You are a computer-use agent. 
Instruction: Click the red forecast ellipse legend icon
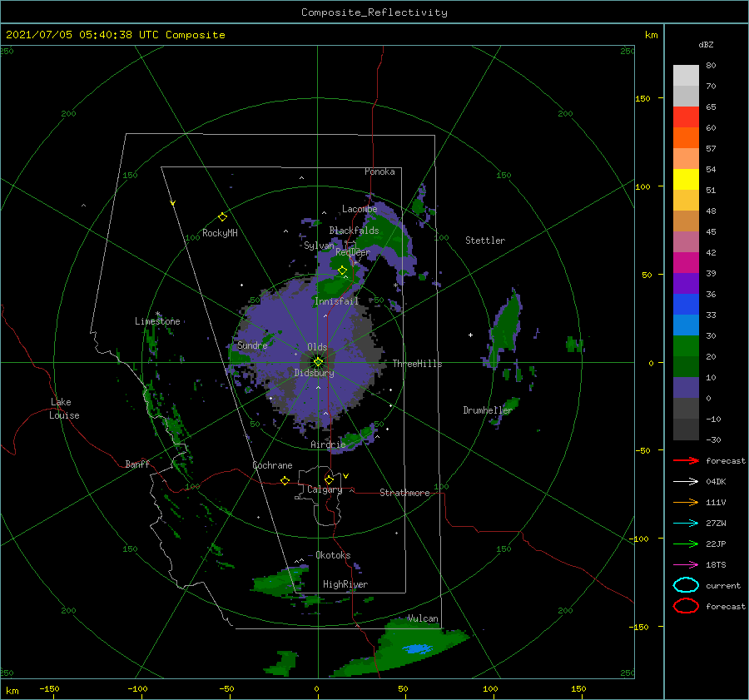pos(686,606)
